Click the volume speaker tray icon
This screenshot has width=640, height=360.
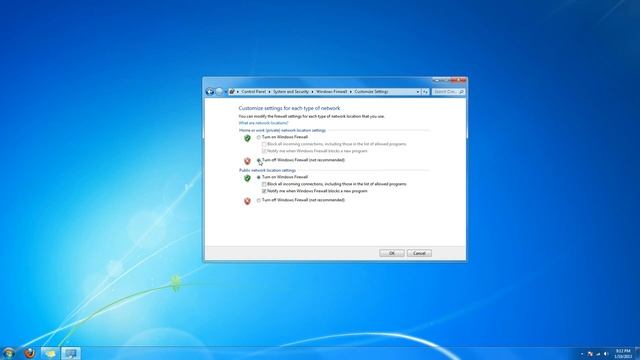(x=606, y=354)
